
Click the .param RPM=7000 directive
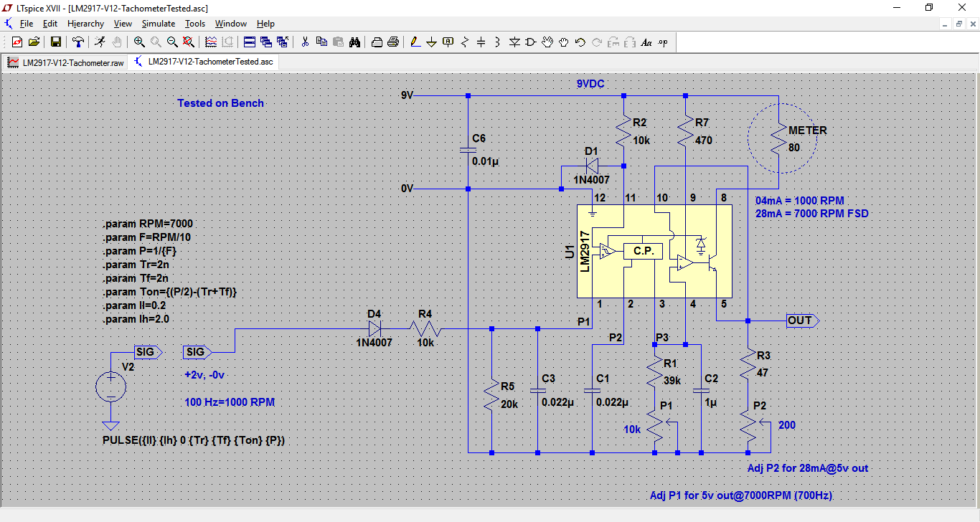click(x=147, y=224)
